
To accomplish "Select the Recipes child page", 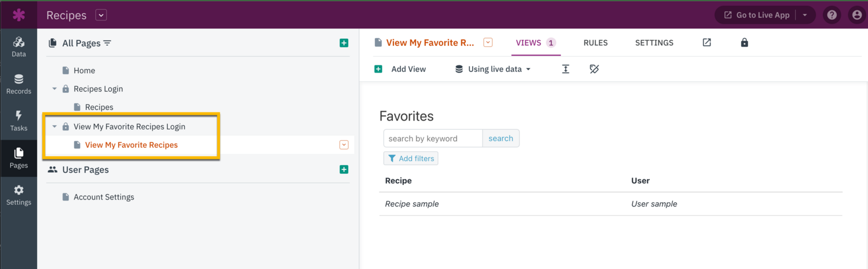I will coord(99,107).
